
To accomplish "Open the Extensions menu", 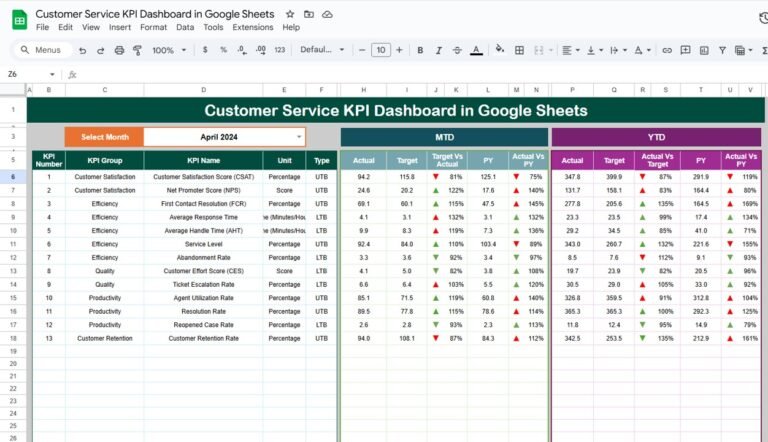I will [x=253, y=27].
